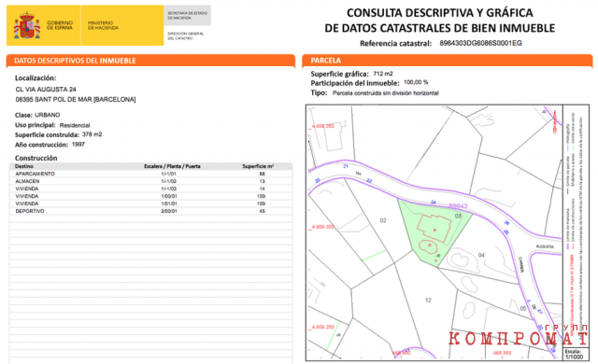Click surface '88' in APARCAMIENTO row

tap(262, 174)
